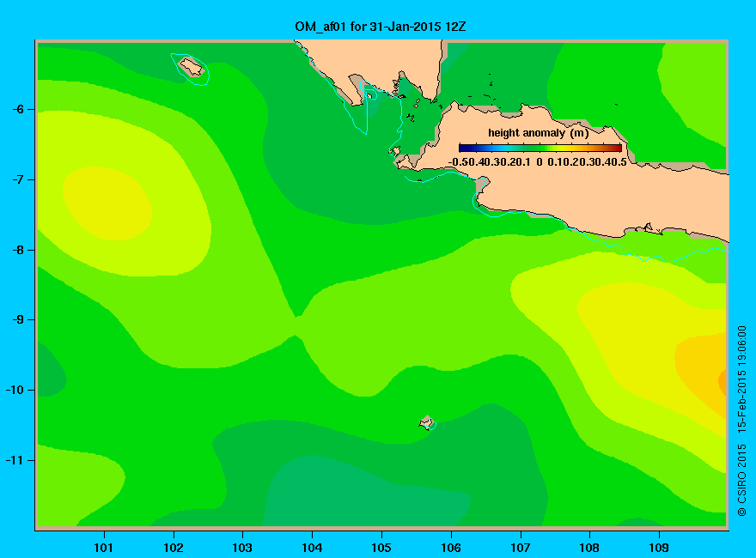This screenshot has height=558, width=756.
Task: Click longitude axis label 105
Action: (381, 548)
